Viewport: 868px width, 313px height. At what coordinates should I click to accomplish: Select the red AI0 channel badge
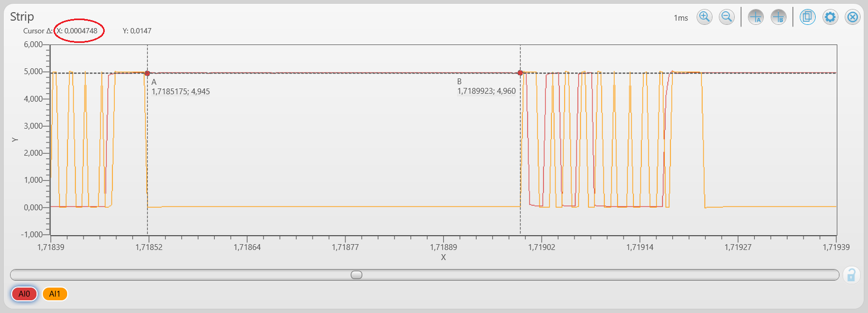24,294
